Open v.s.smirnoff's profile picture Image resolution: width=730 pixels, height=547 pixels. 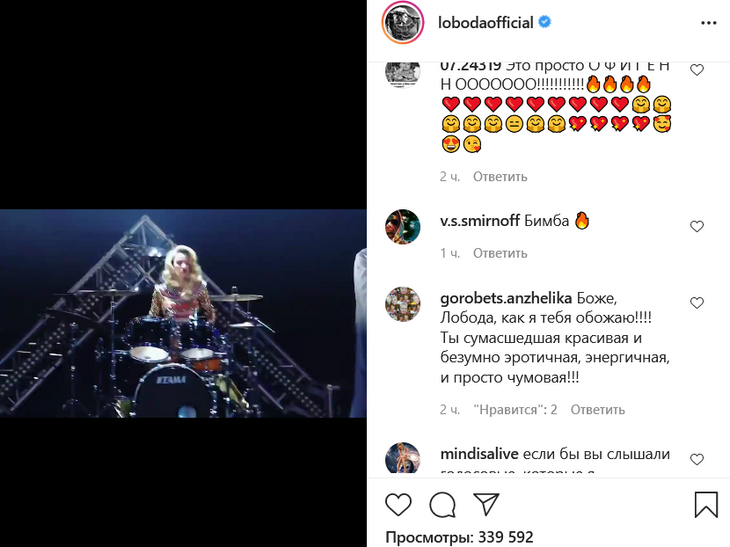click(x=403, y=227)
